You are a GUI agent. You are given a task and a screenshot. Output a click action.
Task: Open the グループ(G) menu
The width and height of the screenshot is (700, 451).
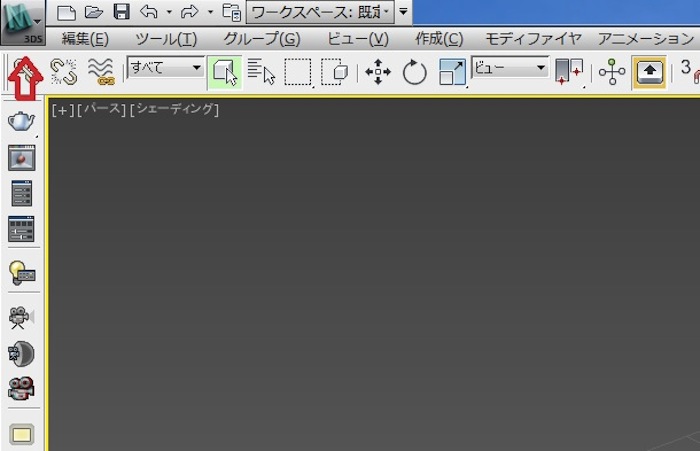[x=261, y=39]
